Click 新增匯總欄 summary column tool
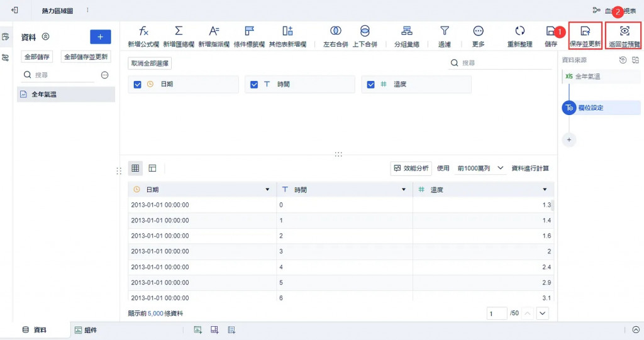 [179, 36]
